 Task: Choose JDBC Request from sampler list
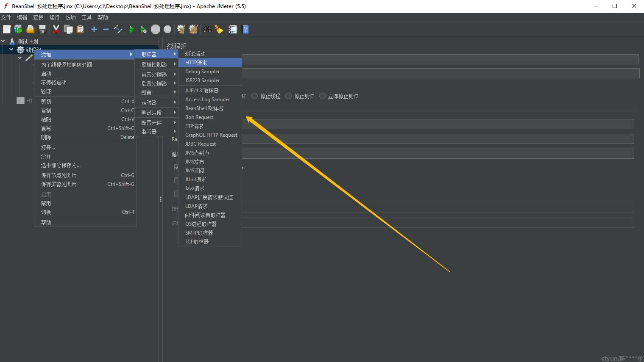(x=210, y=144)
